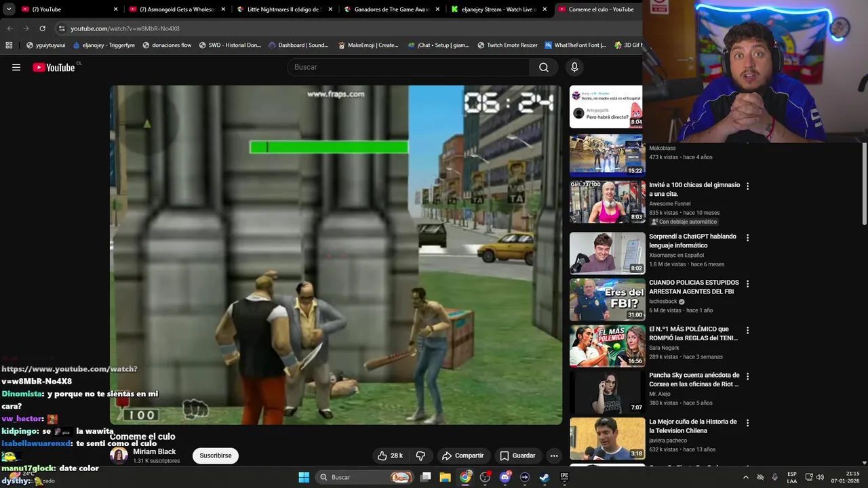Go to the YouTube home logo
The width and height of the screenshot is (868, 488).
pyautogui.click(x=54, y=67)
